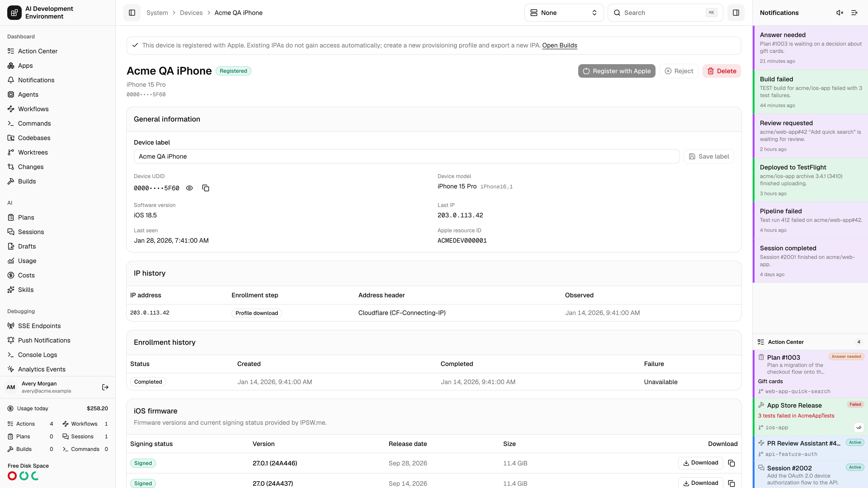Edit the Device label text field
The height and width of the screenshot is (488, 868).
[x=406, y=156]
